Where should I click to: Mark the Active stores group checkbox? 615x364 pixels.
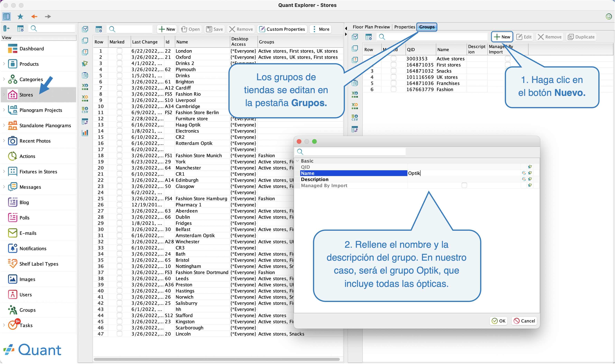[x=393, y=58]
